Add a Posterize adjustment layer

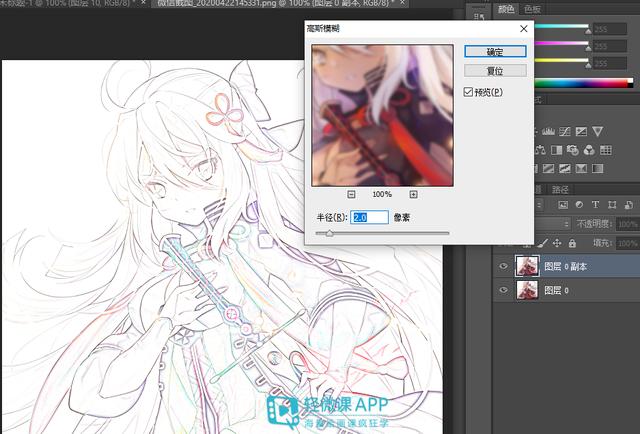click(x=548, y=168)
